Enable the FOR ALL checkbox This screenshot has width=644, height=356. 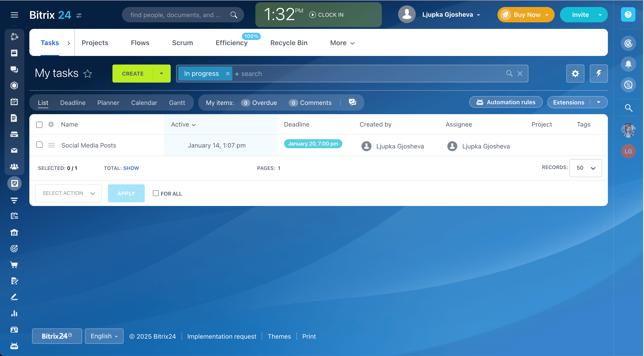pyautogui.click(x=156, y=193)
